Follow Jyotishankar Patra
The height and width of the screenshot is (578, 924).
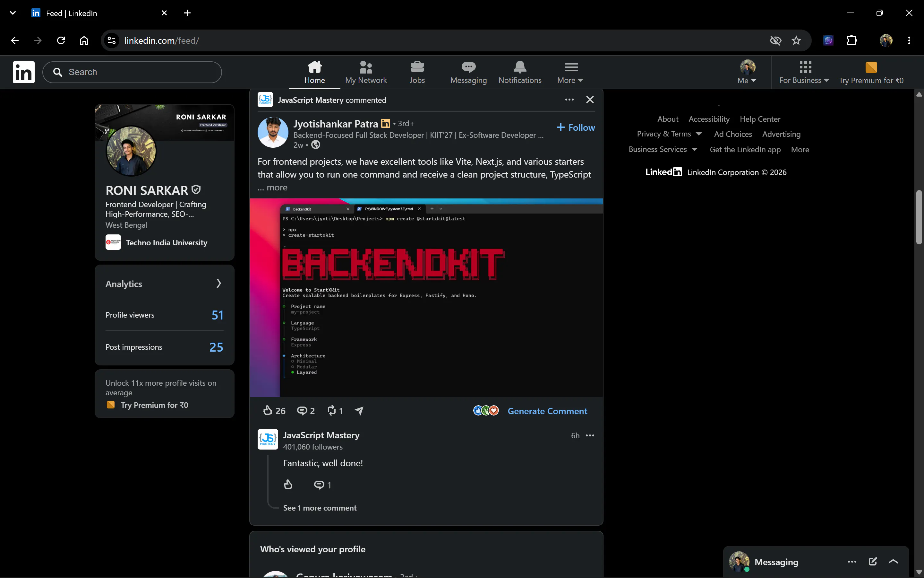tap(576, 128)
